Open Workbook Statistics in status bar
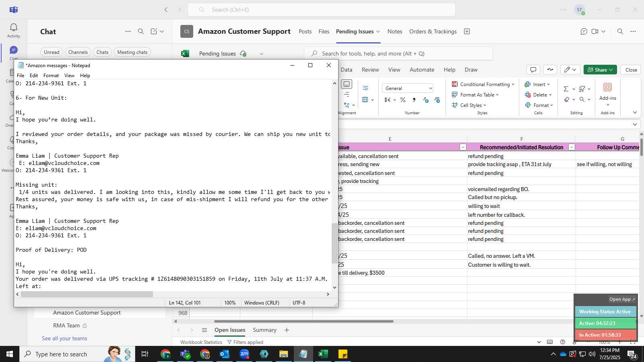 tap(201, 342)
